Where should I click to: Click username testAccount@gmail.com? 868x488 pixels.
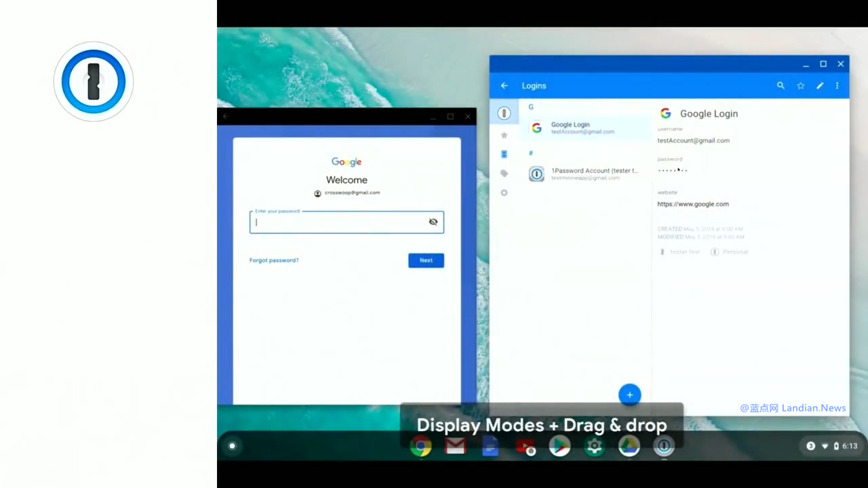click(x=693, y=140)
